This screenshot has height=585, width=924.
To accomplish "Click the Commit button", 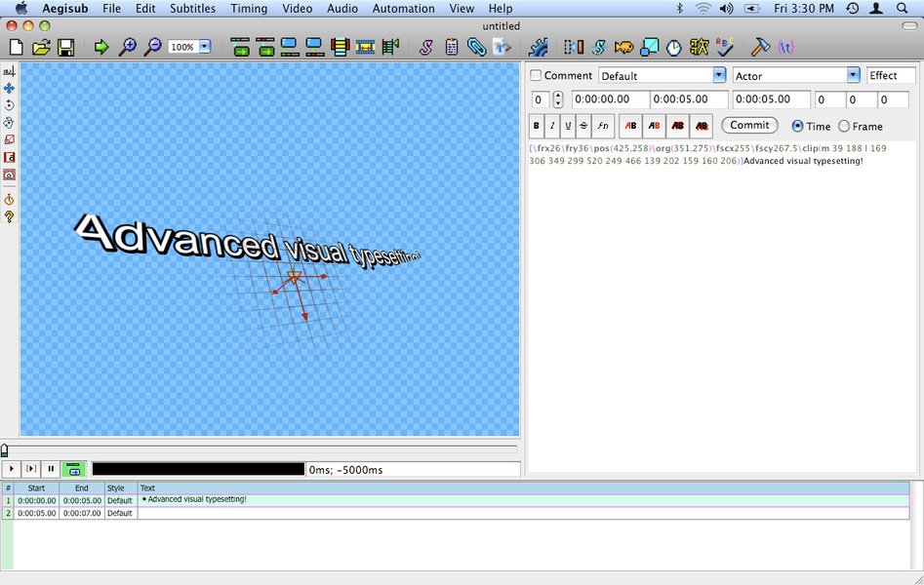I will point(749,125).
